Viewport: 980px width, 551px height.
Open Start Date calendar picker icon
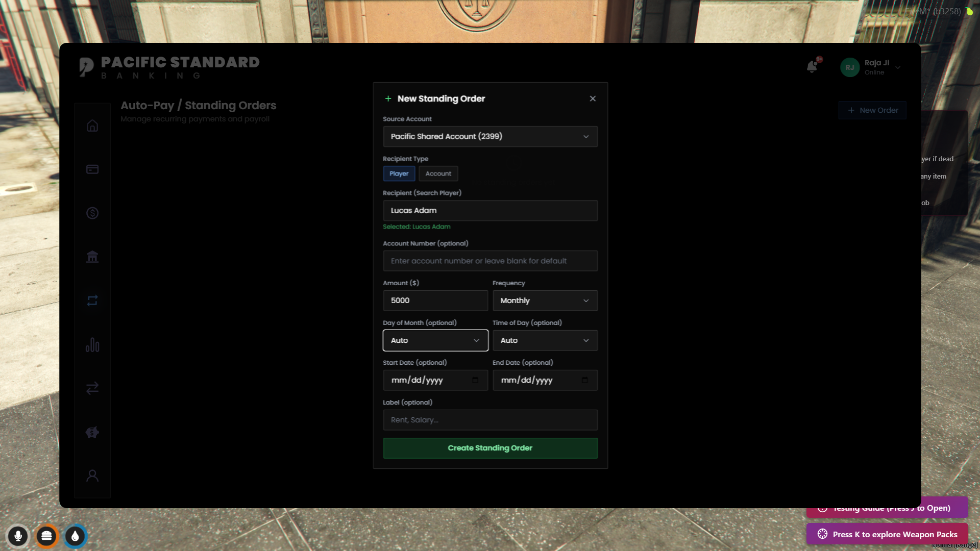tap(475, 380)
